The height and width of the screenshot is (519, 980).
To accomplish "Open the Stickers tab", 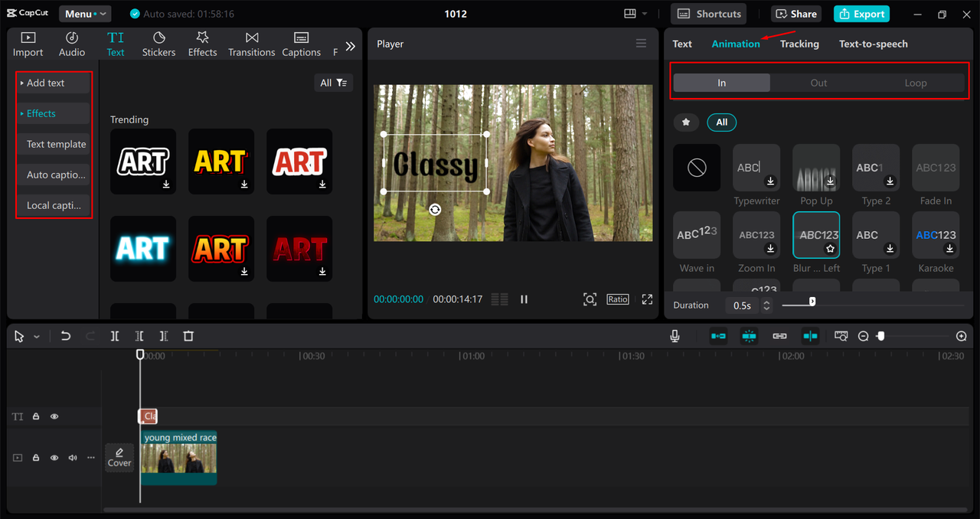I will (158, 44).
